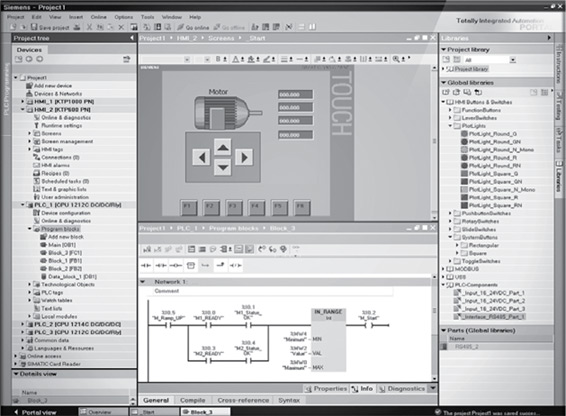Click the Cut scissors icon in toolbar

tap(89, 27)
